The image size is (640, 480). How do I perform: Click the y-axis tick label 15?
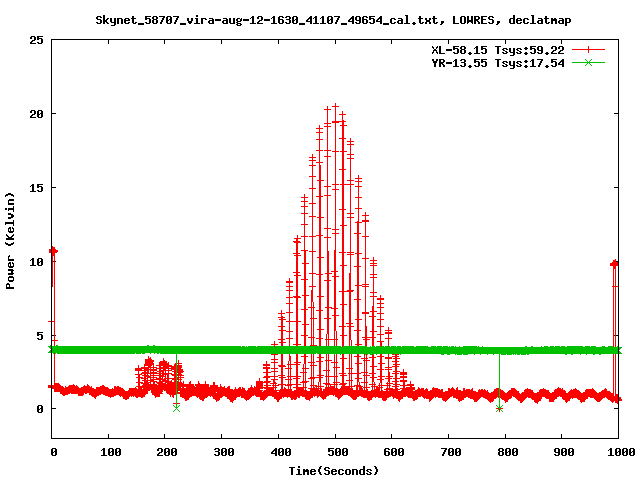point(36,188)
